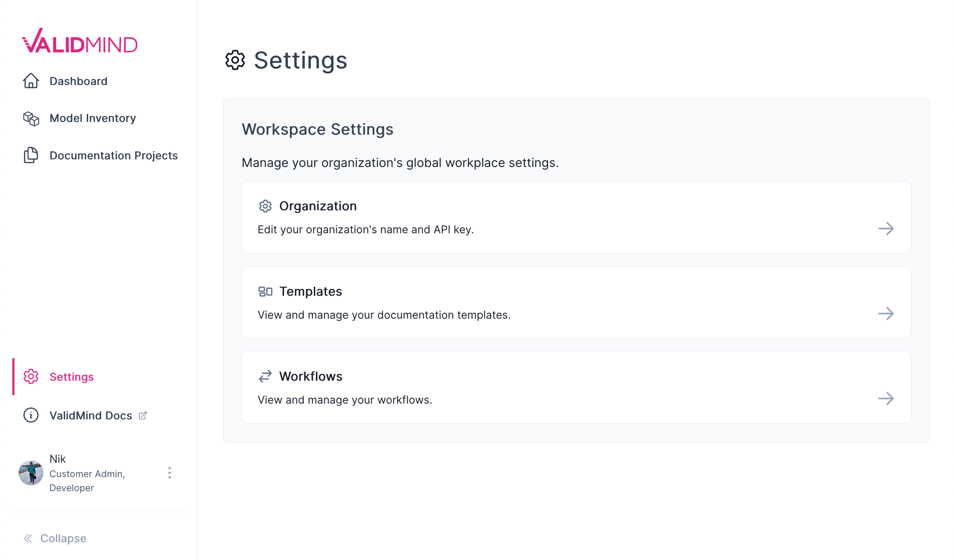955x560 pixels.
Task: Click the Workflows arrows icon
Action: pos(265,376)
